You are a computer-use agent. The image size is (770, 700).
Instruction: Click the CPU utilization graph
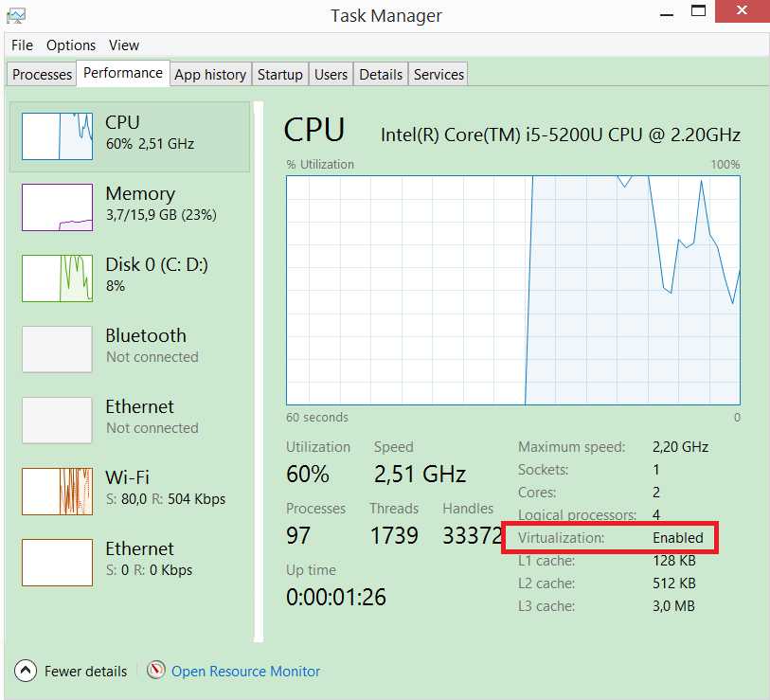pos(513,290)
